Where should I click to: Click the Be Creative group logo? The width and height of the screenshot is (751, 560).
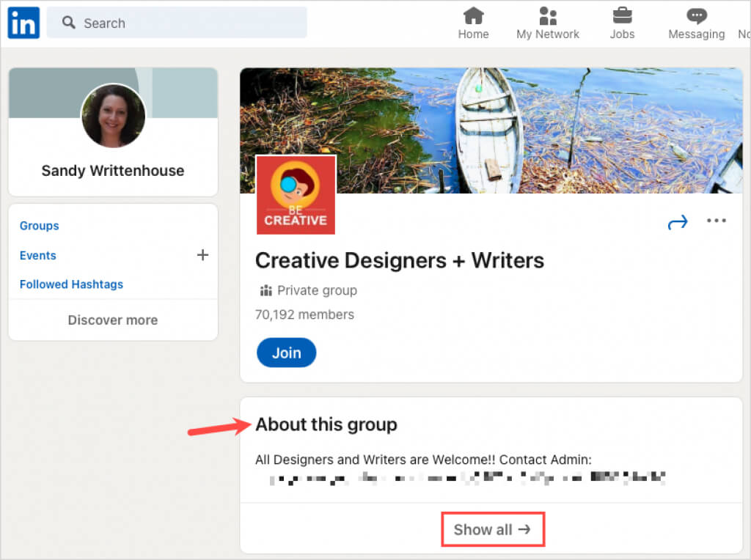coord(296,195)
